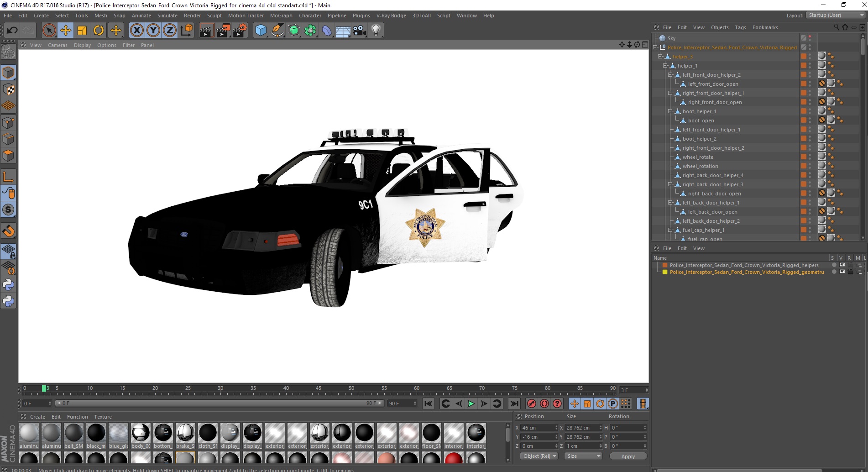
Task: Select the Live Selection tool
Action: tap(49, 31)
